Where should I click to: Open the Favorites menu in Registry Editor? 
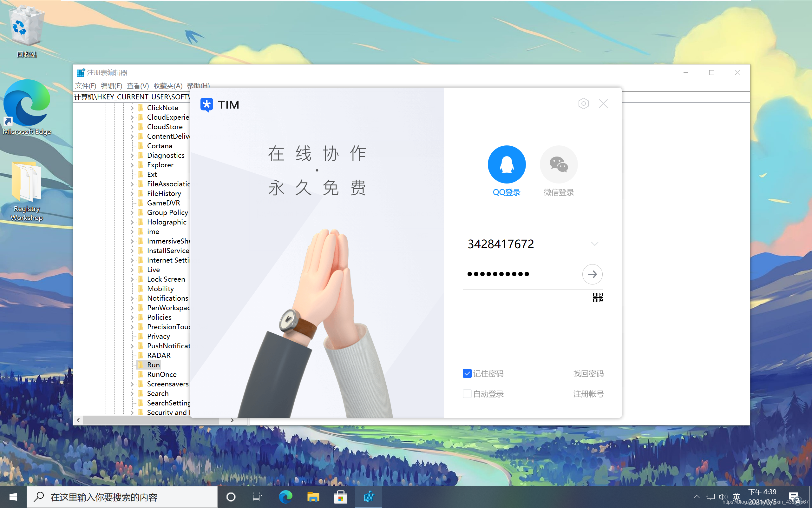[168, 86]
